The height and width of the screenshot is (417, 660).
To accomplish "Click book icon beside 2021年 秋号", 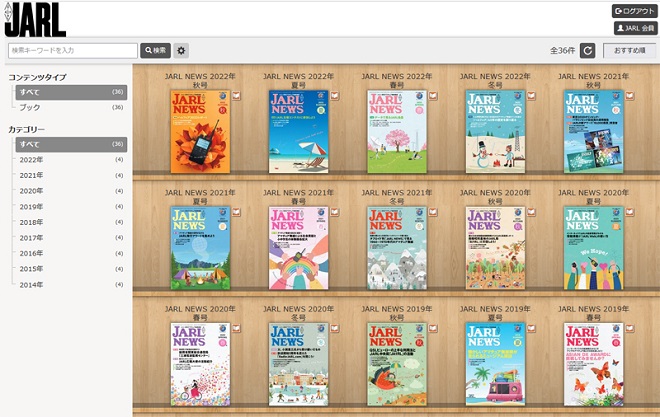I will pos(630,96).
